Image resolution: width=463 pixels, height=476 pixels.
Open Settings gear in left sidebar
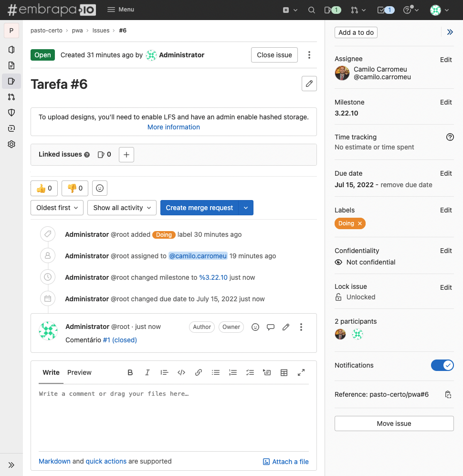pos(11,144)
